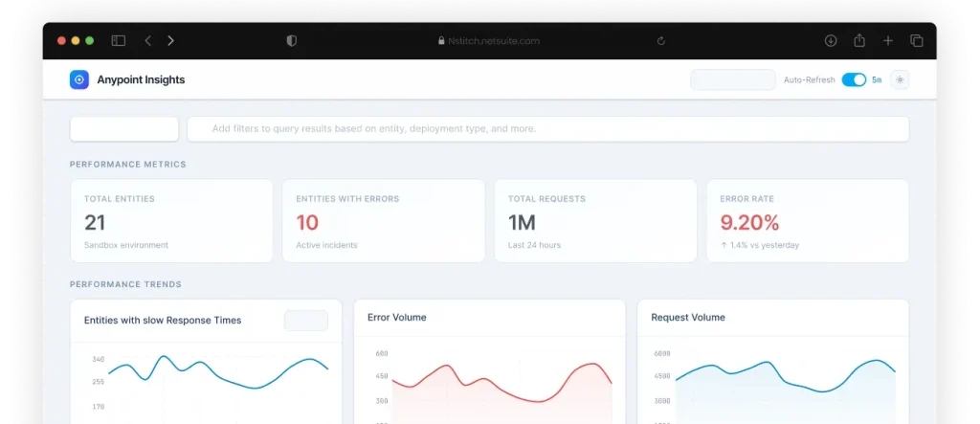Turn off the Auto-Refresh switch

(854, 79)
